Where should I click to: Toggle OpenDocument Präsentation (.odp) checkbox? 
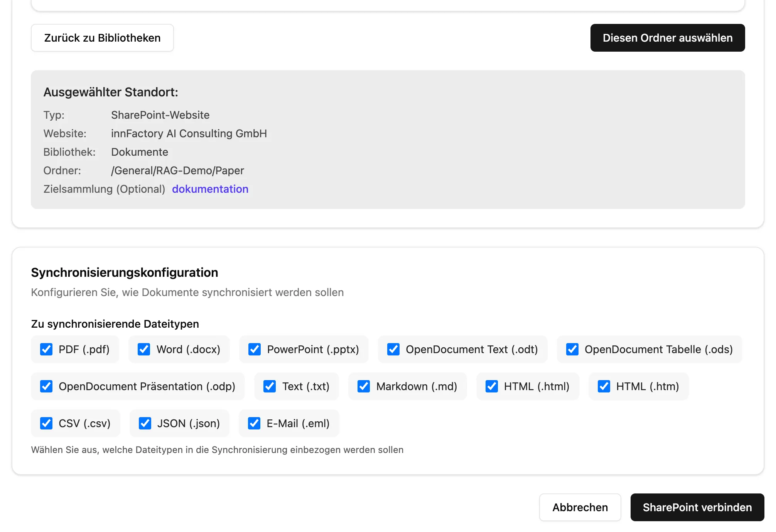tap(46, 386)
